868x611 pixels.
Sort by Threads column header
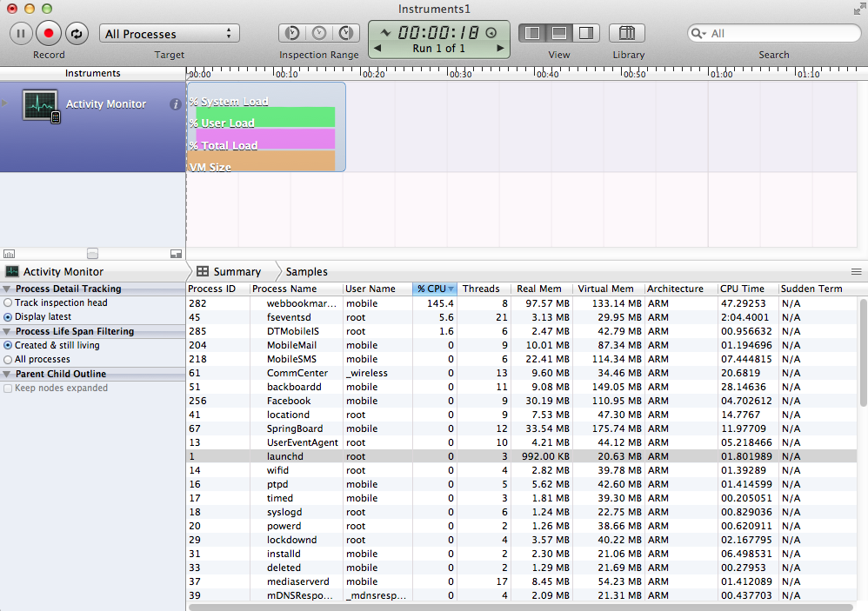point(484,289)
